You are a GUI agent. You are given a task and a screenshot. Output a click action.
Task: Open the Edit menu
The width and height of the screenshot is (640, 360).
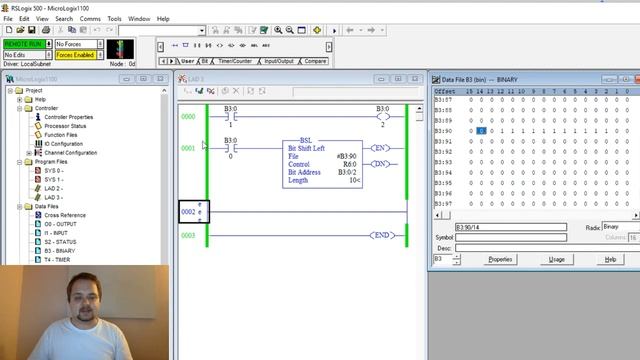(x=24, y=19)
